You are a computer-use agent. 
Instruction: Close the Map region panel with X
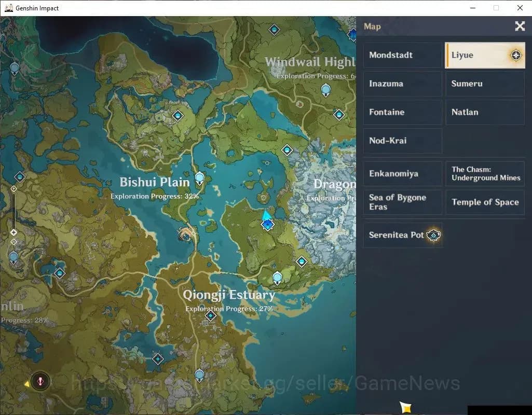click(520, 26)
